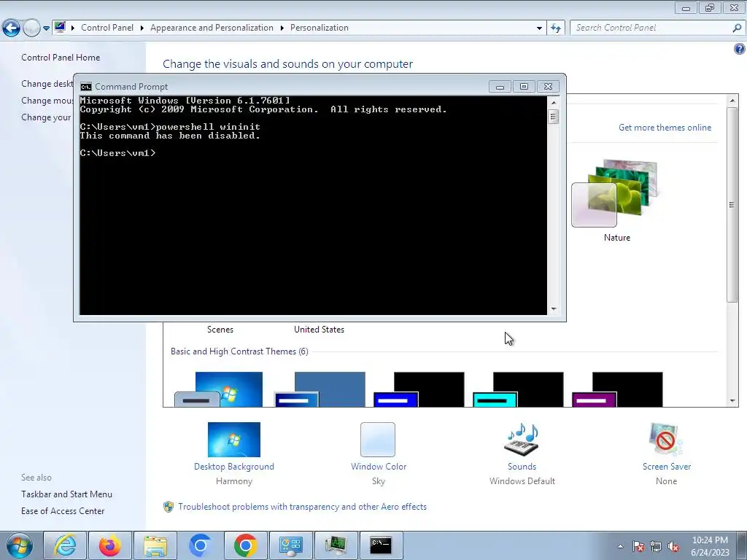Open Get more themes online link
Image resolution: width=747 pixels, height=560 pixels.
point(665,127)
